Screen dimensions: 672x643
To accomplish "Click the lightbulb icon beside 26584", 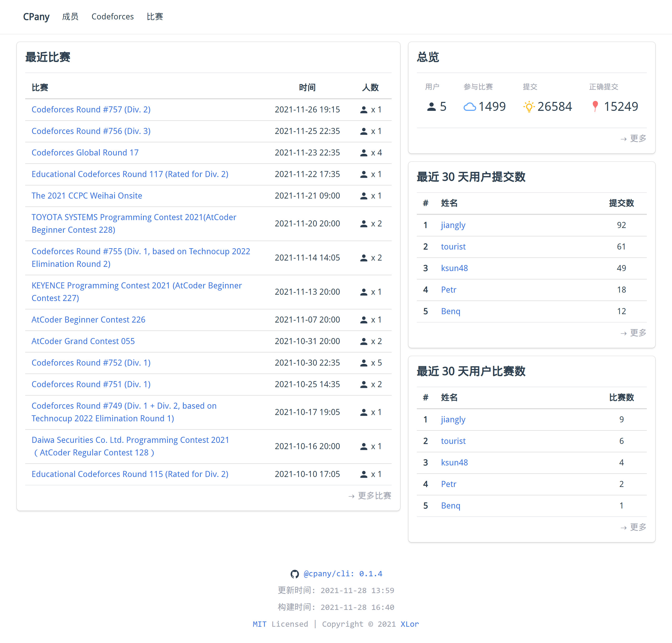I will [529, 107].
